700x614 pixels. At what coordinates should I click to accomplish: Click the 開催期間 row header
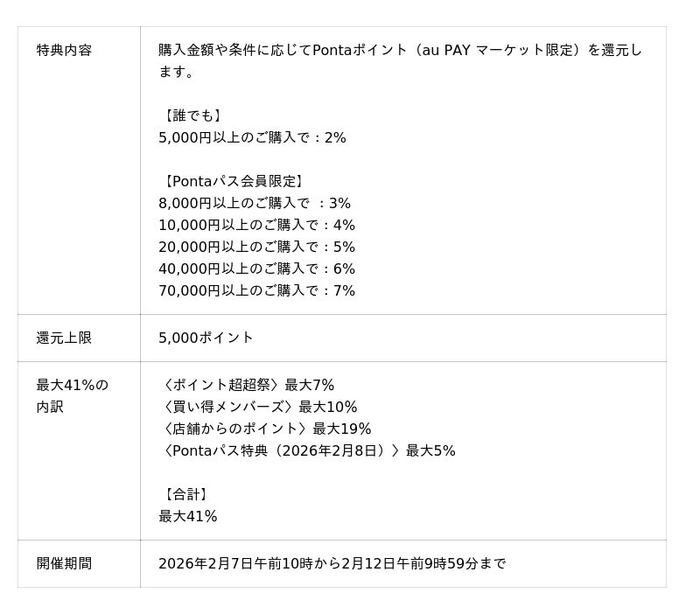point(64,563)
